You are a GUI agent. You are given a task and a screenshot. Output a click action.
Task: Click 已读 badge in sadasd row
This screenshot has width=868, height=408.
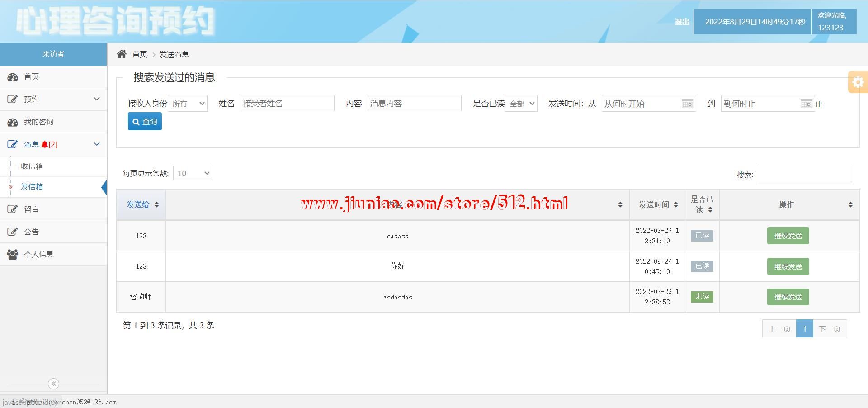pos(702,236)
